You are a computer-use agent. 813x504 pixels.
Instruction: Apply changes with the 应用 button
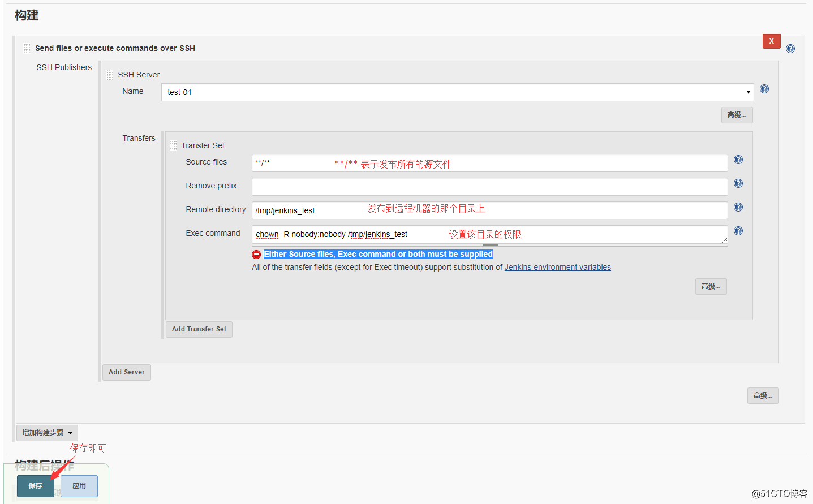coord(79,486)
